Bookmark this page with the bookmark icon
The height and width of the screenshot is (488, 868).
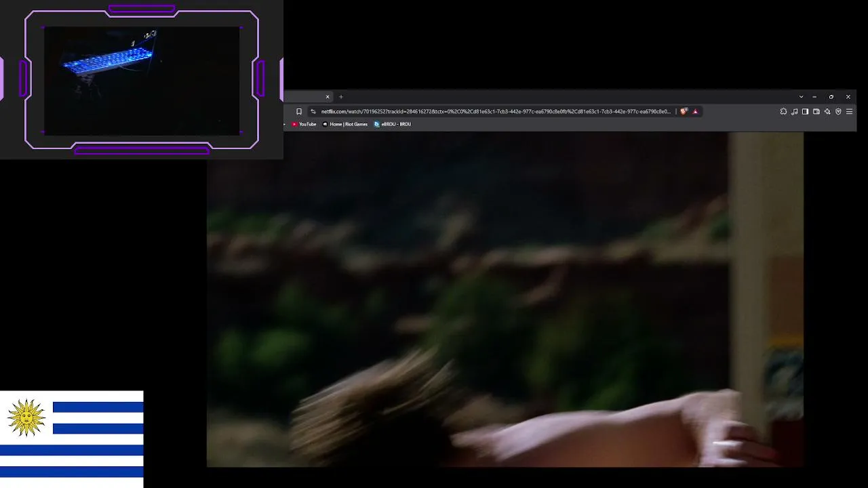click(299, 112)
